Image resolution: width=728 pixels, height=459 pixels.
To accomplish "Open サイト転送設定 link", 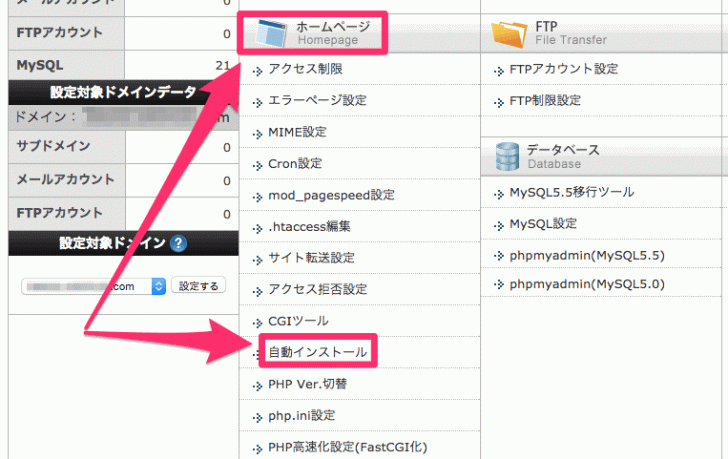I will [311, 258].
